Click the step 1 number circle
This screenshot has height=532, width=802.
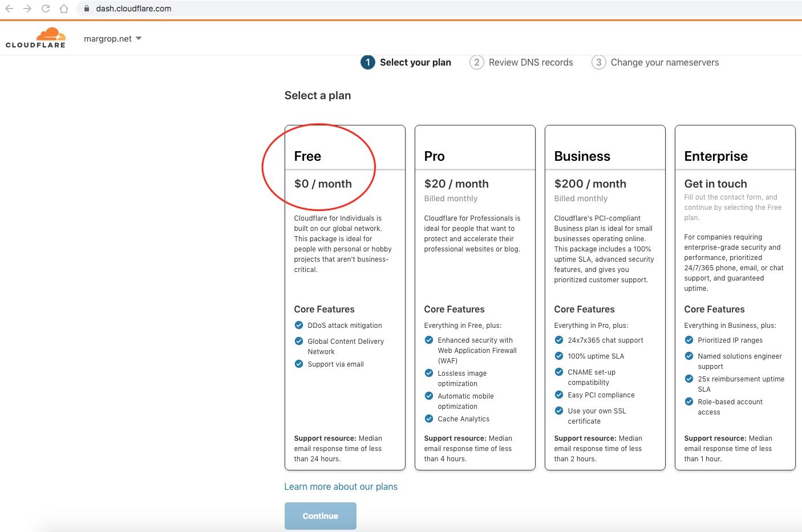[x=368, y=62]
